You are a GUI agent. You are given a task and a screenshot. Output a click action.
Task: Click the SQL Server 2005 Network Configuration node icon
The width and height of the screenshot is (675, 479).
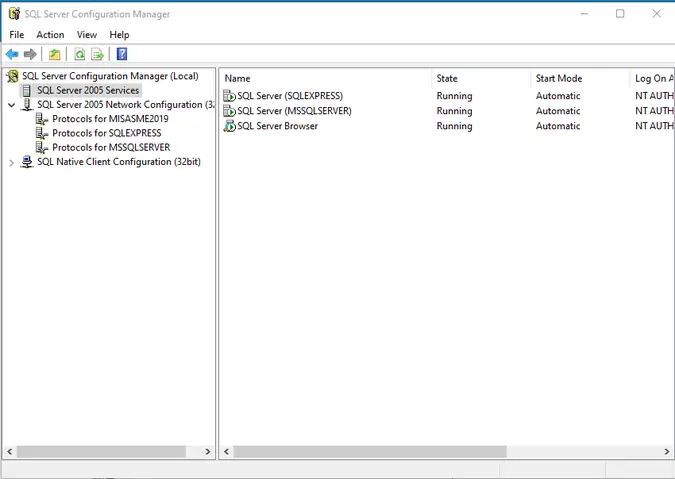[x=27, y=105]
